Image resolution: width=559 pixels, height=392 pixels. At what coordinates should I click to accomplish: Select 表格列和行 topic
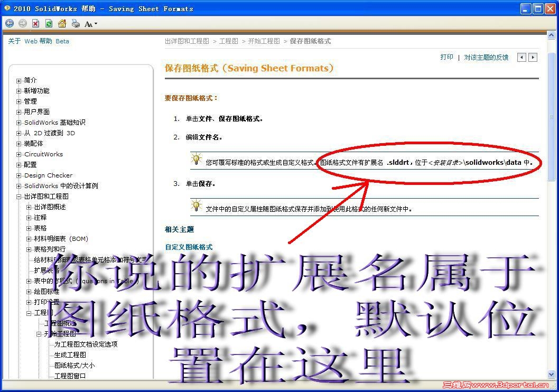[50, 249]
